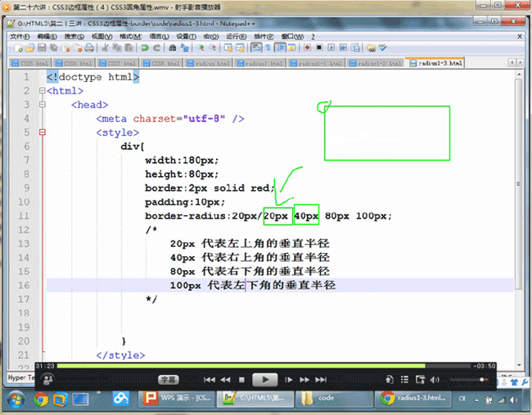Open the 设置(T) menu
The image size is (532, 415).
(186, 36)
